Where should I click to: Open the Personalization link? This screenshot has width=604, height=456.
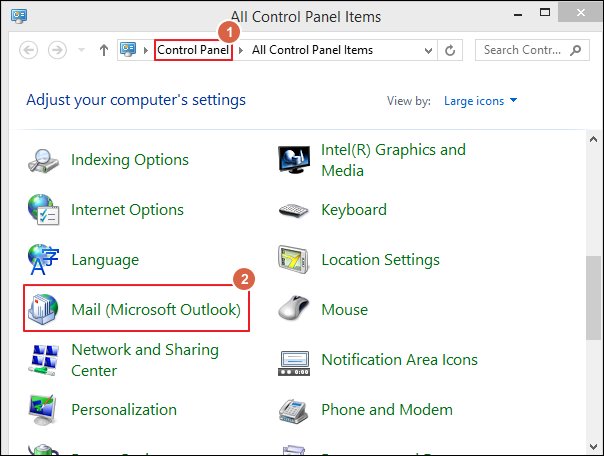click(x=124, y=410)
